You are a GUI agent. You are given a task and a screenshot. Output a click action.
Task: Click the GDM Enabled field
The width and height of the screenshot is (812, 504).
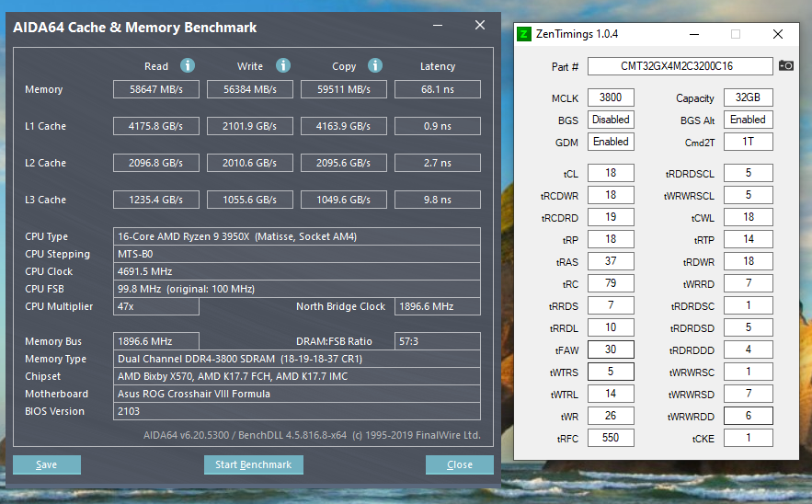pyautogui.click(x=611, y=142)
